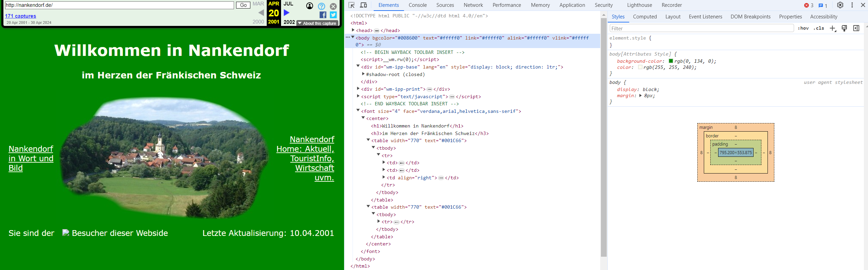Open DevTools settings gear
The height and width of the screenshot is (270, 868).
click(840, 5)
